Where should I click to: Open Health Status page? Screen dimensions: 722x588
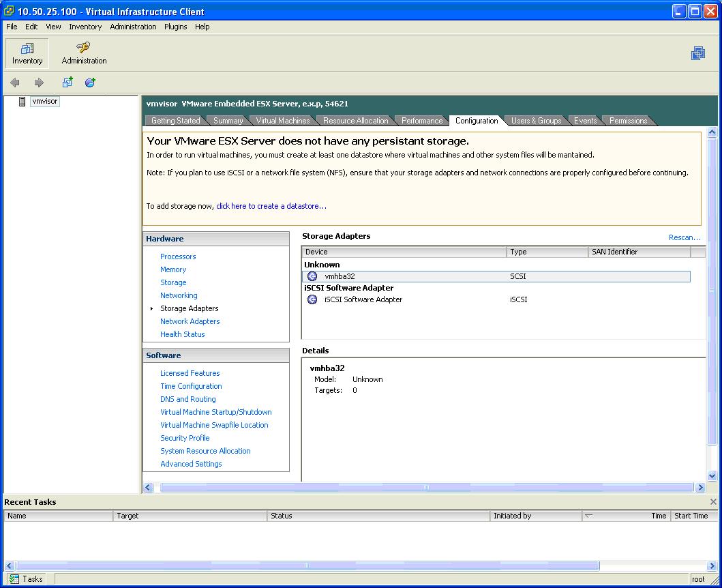pyautogui.click(x=182, y=334)
